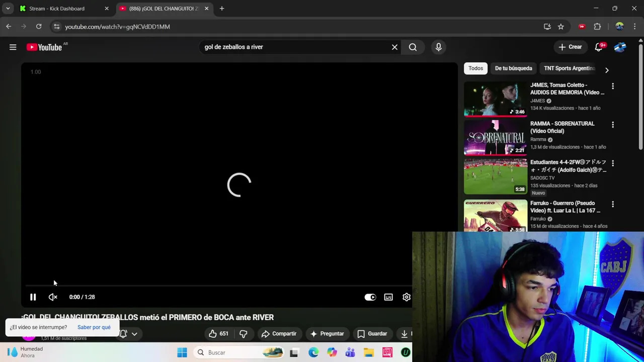Share the video via Compartir
Screen dimensions: 644x362
[279, 334]
